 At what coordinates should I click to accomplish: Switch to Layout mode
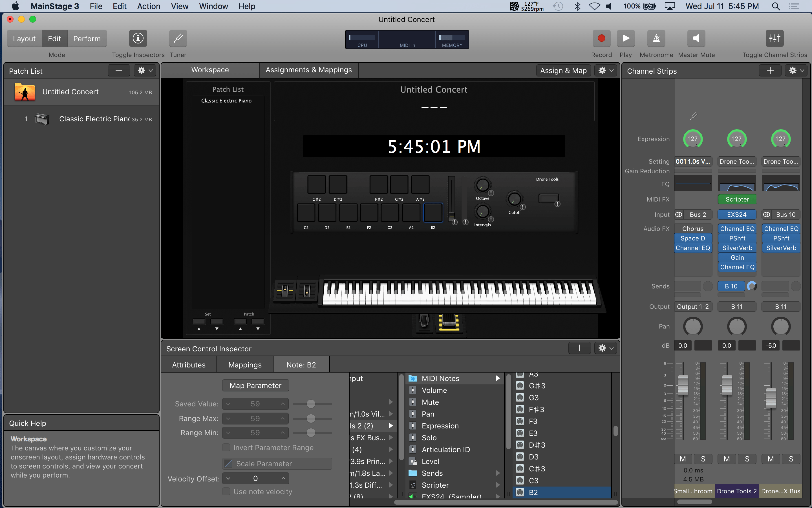pyautogui.click(x=24, y=39)
